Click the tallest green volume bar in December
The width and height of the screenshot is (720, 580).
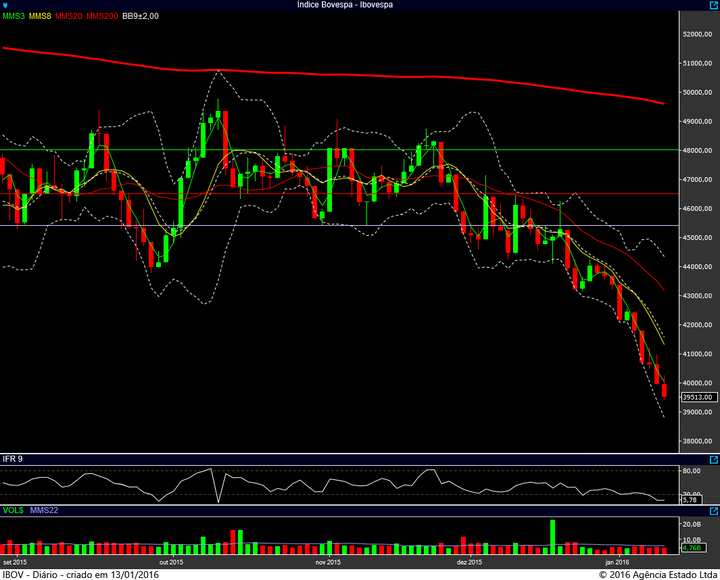pos(552,537)
